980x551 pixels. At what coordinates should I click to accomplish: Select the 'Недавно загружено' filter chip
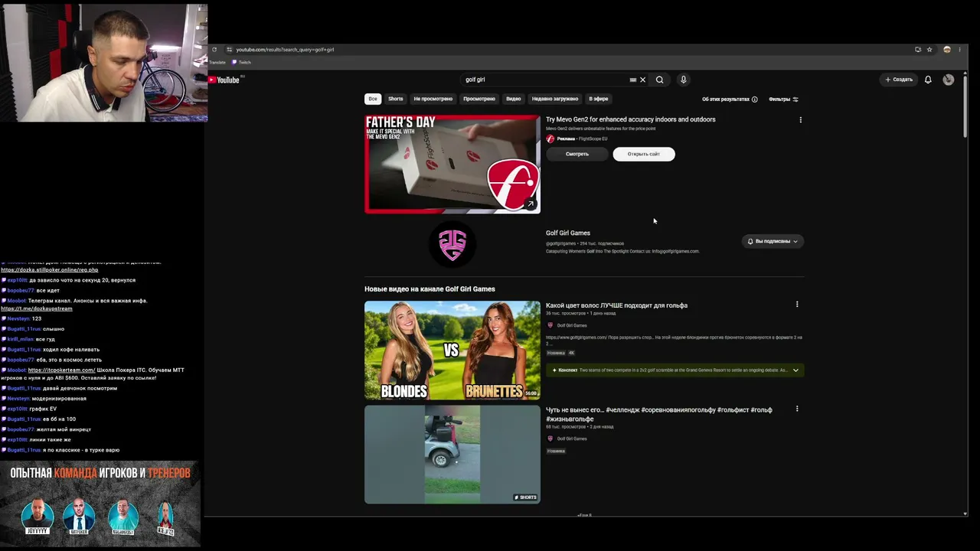click(555, 99)
